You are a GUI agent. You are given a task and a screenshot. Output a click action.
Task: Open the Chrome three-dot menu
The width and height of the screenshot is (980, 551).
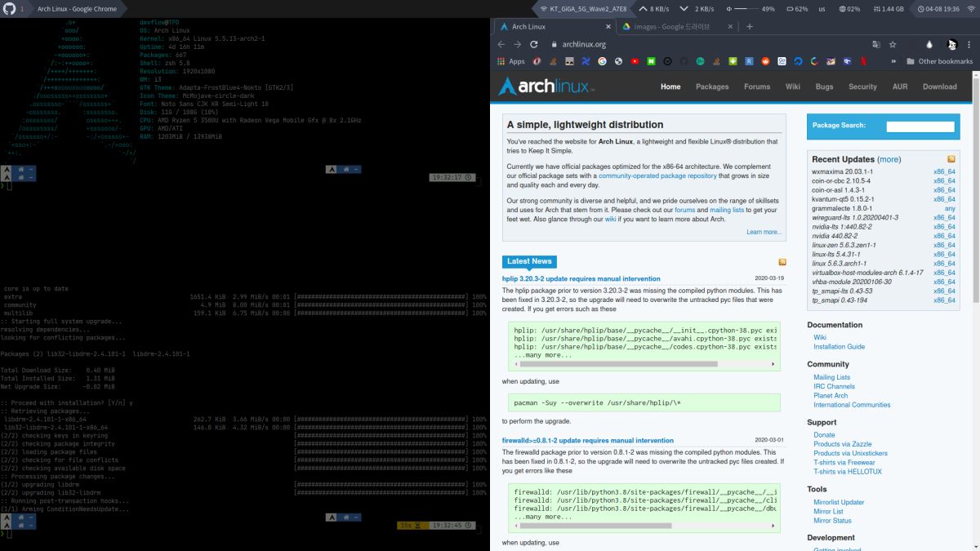[969, 44]
